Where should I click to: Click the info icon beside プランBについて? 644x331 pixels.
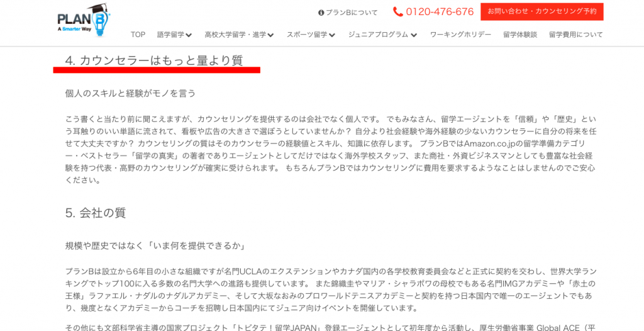pyautogui.click(x=321, y=13)
